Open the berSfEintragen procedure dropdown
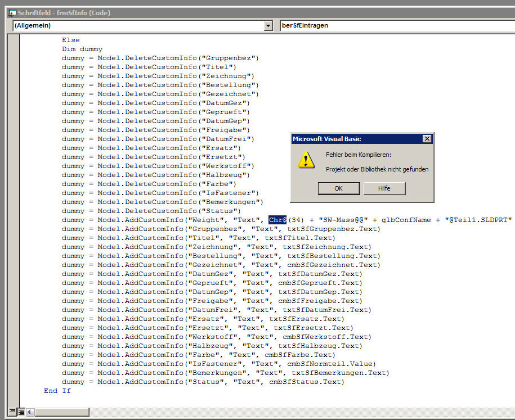This screenshot has width=515, height=420. (x=397, y=26)
